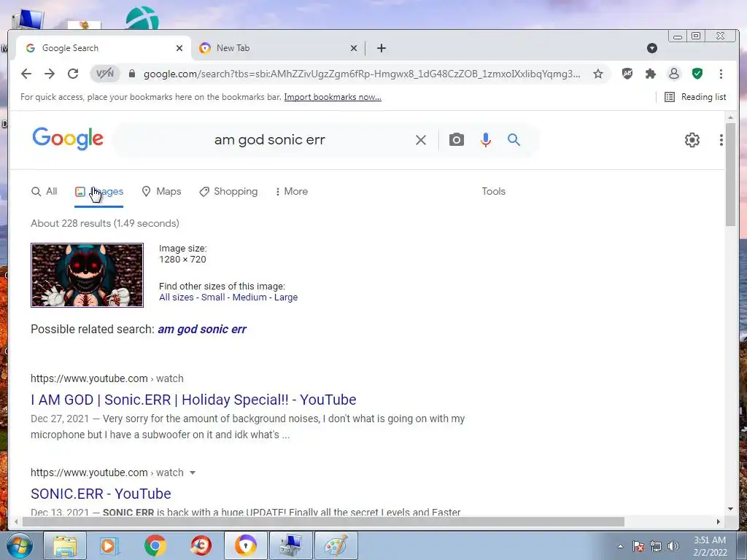Open All sizes image link
Screen dimensions: 747x560
pos(177,297)
